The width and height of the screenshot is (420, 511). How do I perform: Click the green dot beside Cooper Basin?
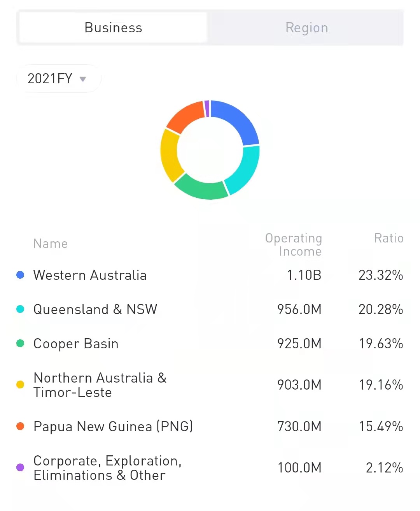[20, 344]
